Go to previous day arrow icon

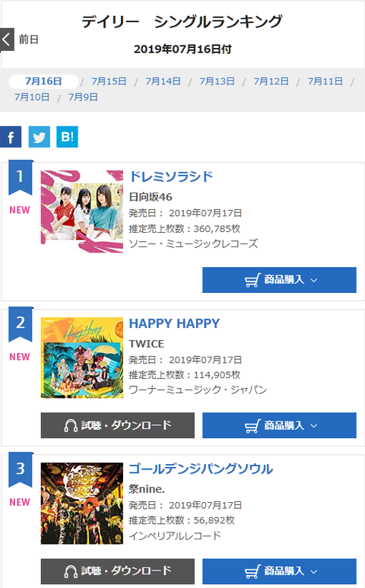[7, 39]
